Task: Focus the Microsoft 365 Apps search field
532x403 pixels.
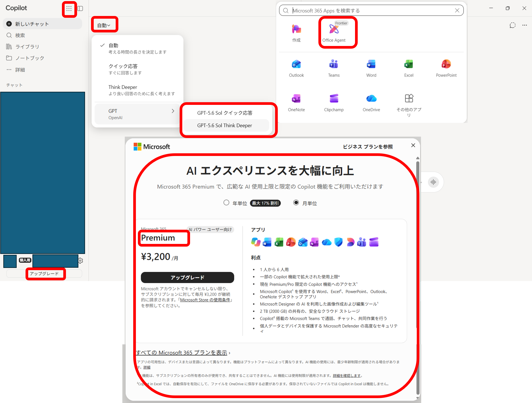Action: 371,11
